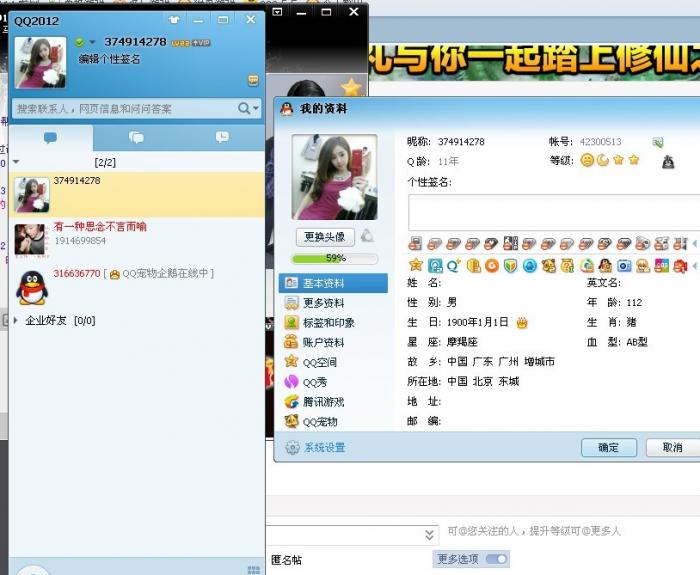
Task: Click the copy icon beside account number
Action: pos(658,142)
